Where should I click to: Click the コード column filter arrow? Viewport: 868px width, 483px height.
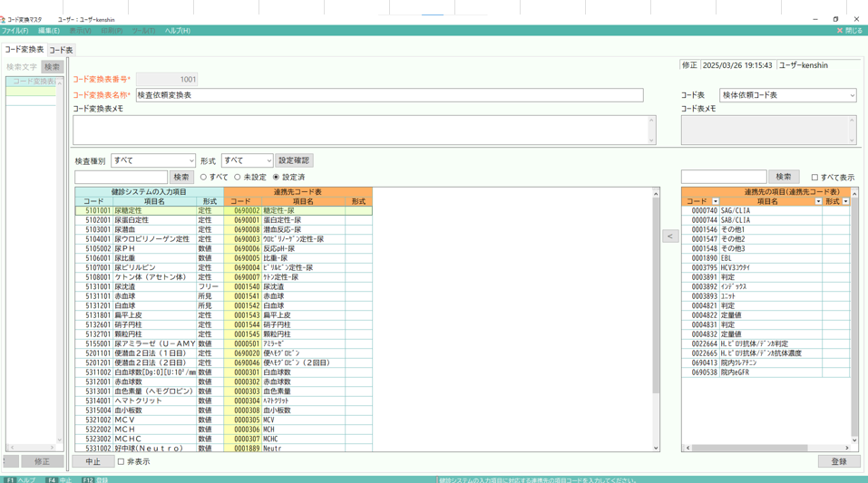716,201
